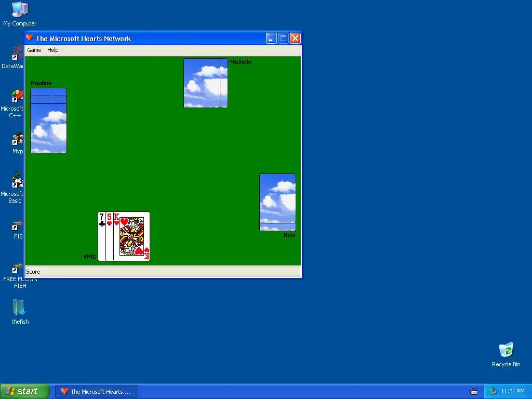The width and height of the screenshot is (532, 399).
Task: Select the Myp desktop shortcut
Action: (x=17, y=143)
